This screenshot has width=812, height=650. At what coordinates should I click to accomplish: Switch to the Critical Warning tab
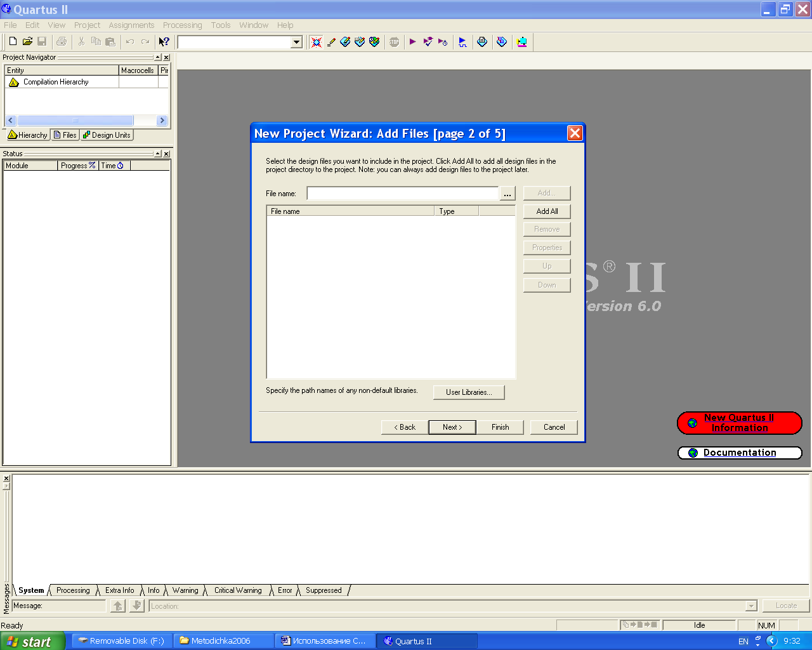click(238, 590)
